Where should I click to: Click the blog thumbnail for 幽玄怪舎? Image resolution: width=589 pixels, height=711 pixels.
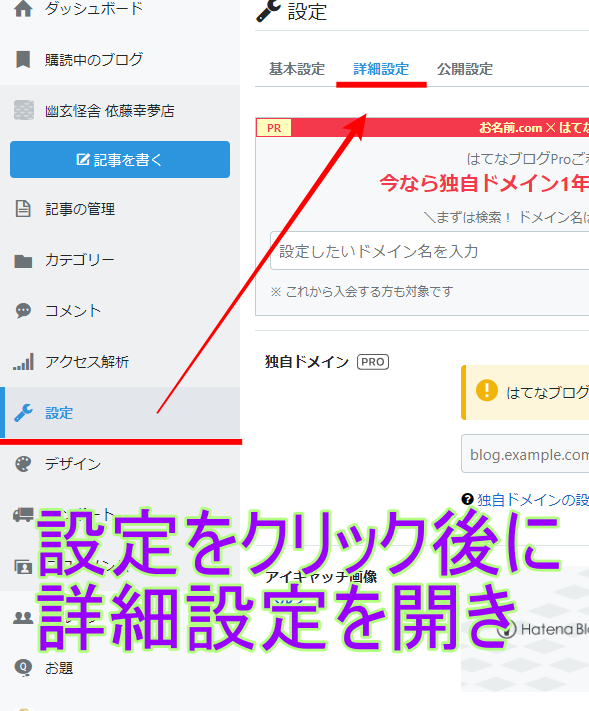[24, 110]
